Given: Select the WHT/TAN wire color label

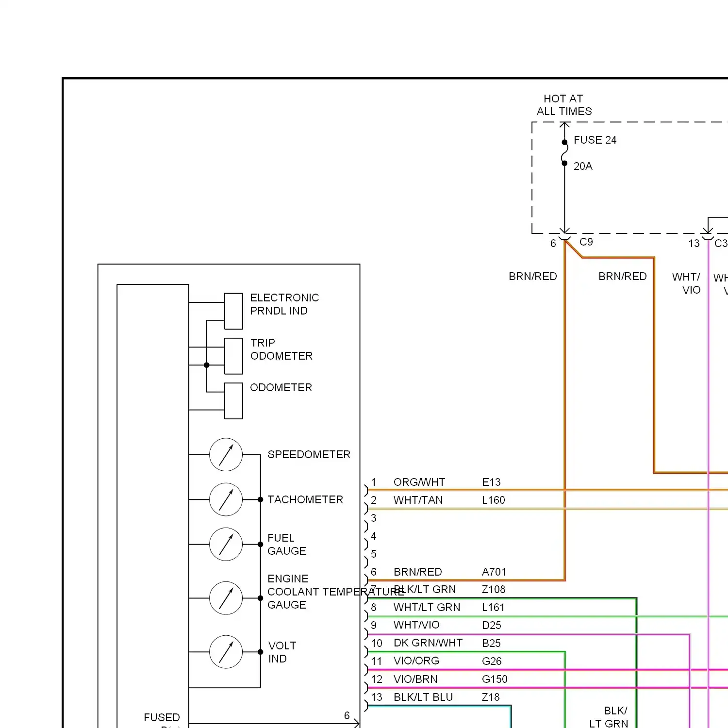Looking at the screenshot, I should pos(418,500).
